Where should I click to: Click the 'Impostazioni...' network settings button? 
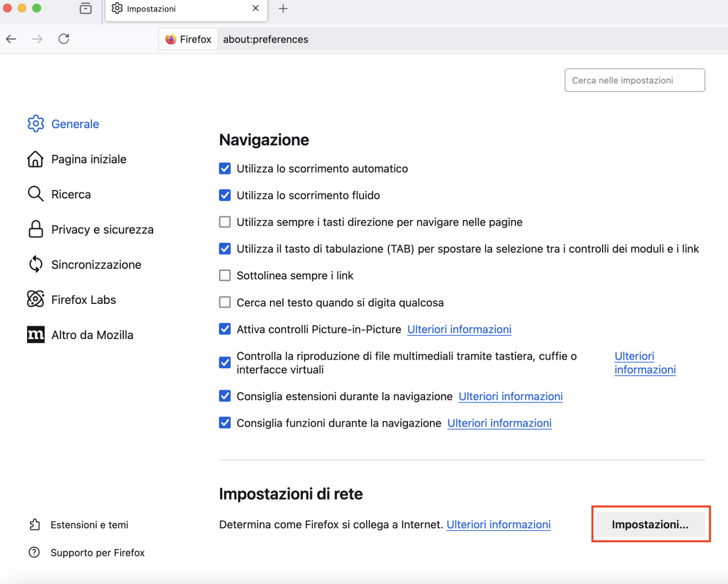(650, 524)
